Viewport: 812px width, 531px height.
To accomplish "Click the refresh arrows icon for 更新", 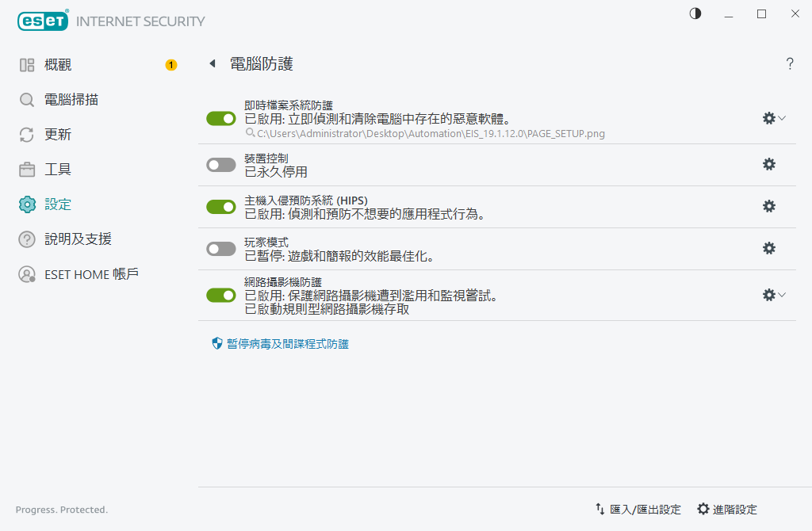I will (x=27, y=135).
